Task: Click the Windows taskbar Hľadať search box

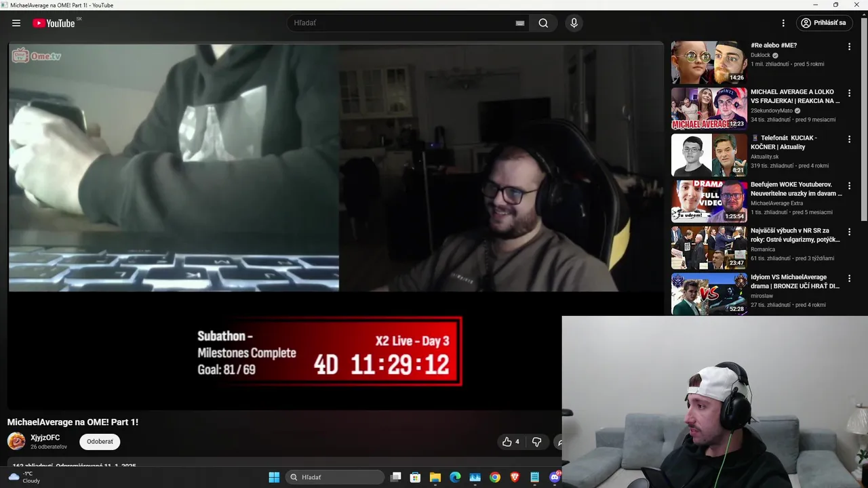Action: coord(334,477)
